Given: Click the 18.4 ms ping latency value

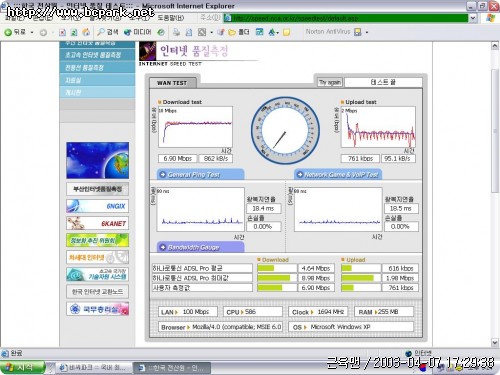Looking at the screenshot, I should point(264,208).
